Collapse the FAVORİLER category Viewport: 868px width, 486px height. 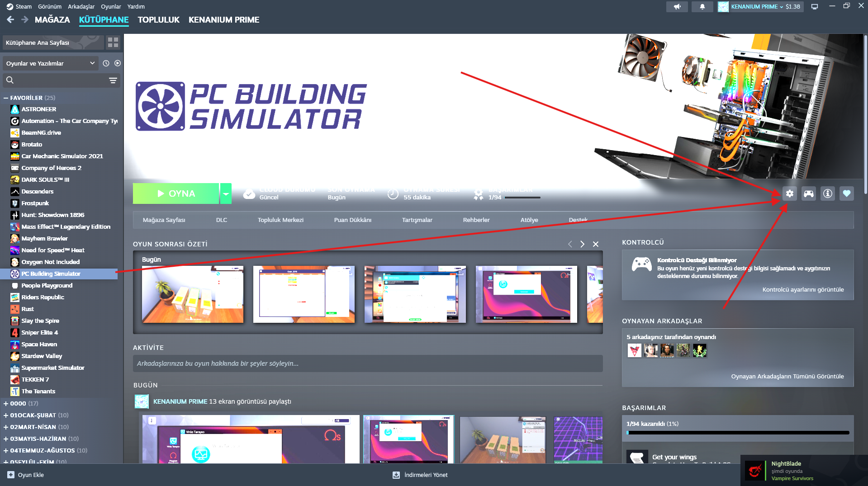click(x=5, y=98)
